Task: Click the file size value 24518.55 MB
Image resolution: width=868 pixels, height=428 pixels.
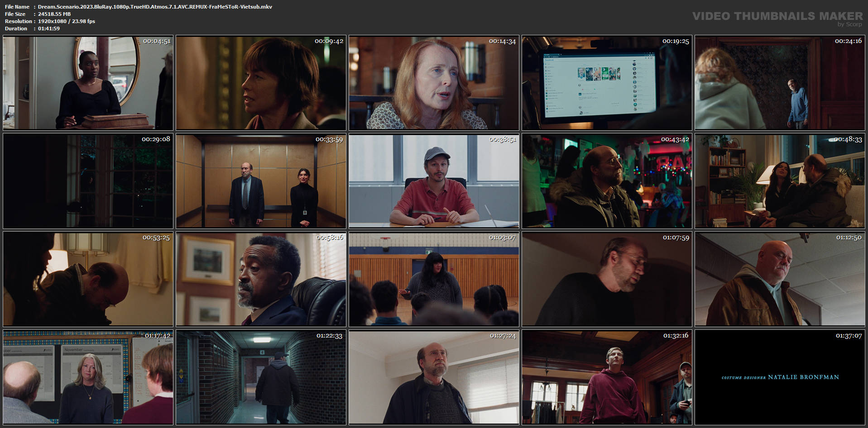Action: 54,14
